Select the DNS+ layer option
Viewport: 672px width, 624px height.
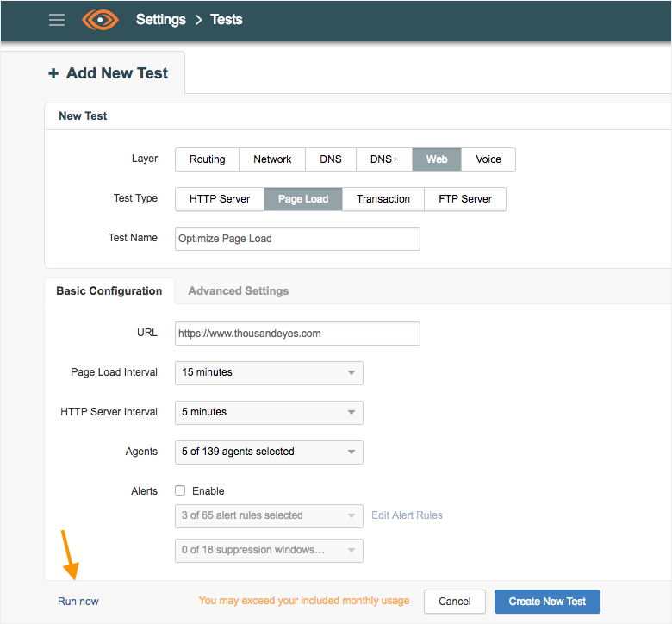pyautogui.click(x=383, y=159)
